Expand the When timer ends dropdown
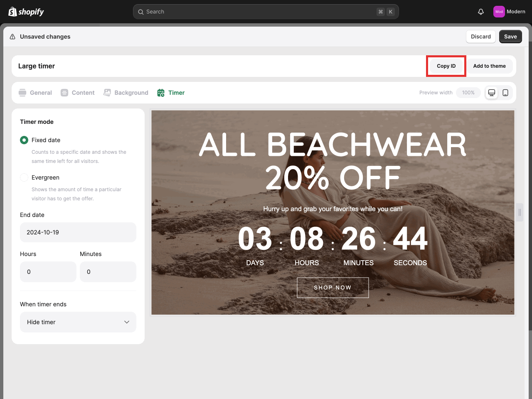Screen dimensions: 532x399 point(78,322)
